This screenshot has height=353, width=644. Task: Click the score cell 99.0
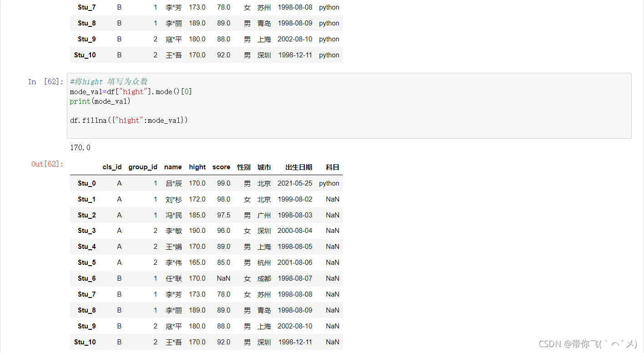pos(224,183)
